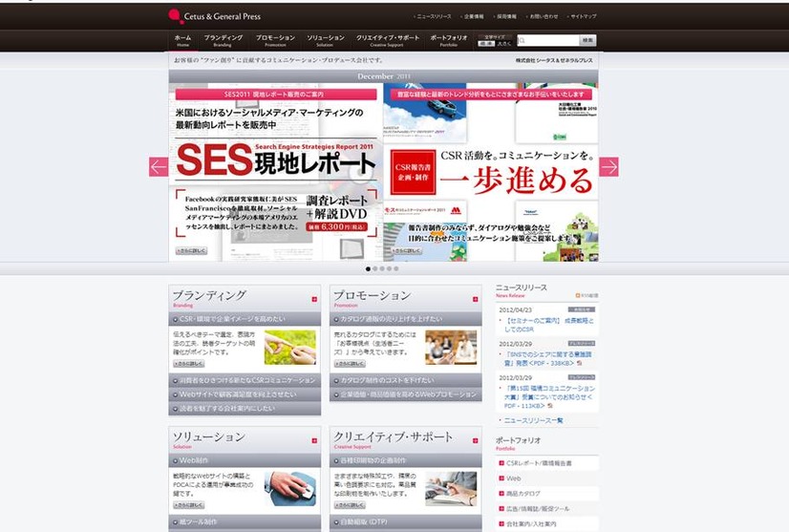
Task: Click the 検索 search button
Action: (x=587, y=40)
